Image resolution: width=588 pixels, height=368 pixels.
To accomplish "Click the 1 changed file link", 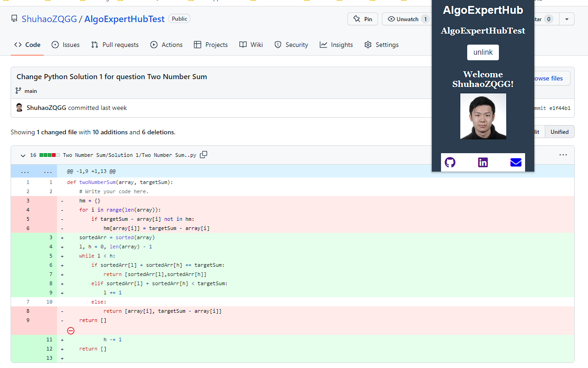I will (57, 132).
